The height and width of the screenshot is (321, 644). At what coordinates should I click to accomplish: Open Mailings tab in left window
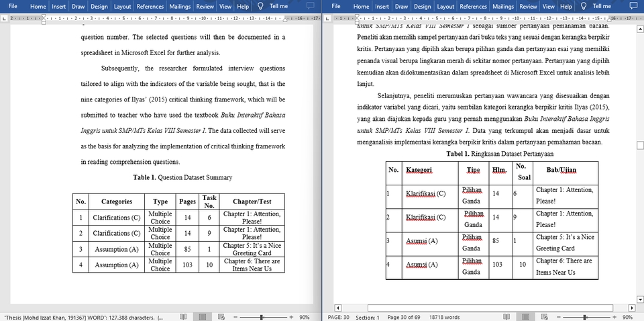click(180, 6)
